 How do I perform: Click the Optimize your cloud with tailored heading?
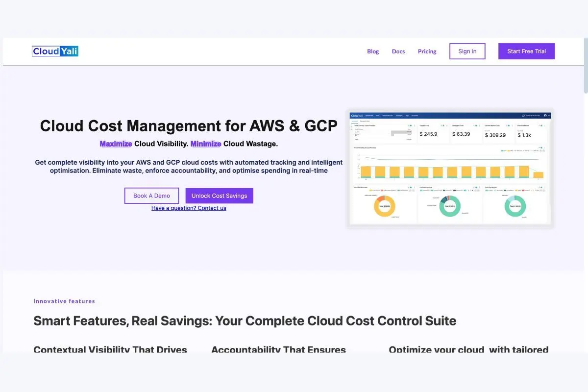tap(468, 349)
